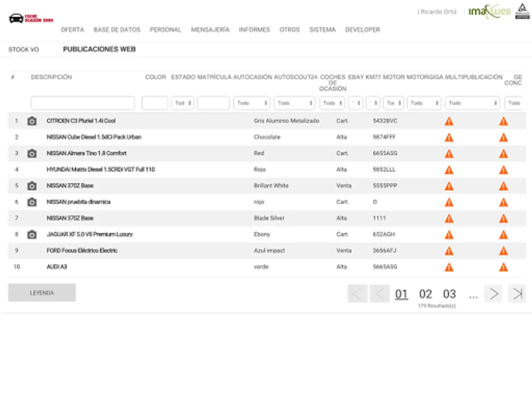
Task: Open Coches de Ocasión filter dropdown
Action: 332,103
